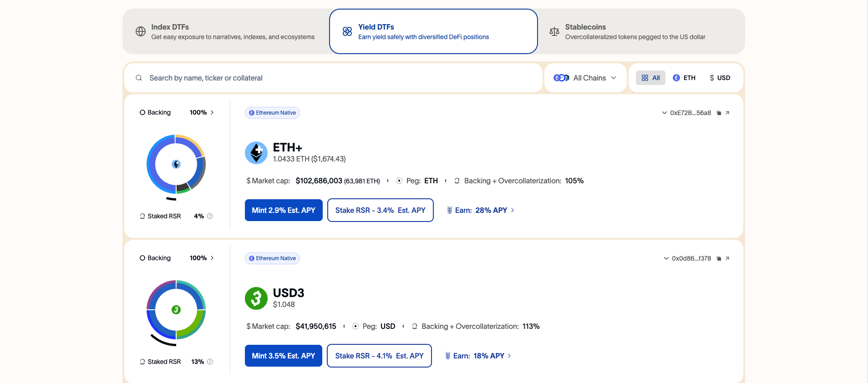This screenshot has height=383, width=868.
Task: Expand ETH+ Backing 100% details
Action: (x=202, y=112)
